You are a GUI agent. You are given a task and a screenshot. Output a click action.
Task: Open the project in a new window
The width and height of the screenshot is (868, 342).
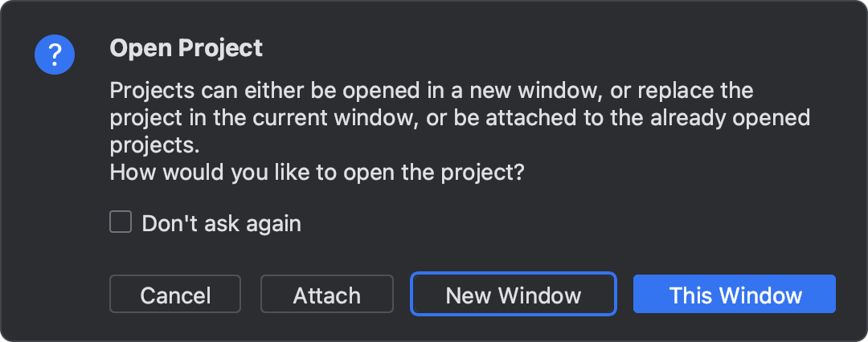click(x=513, y=295)
